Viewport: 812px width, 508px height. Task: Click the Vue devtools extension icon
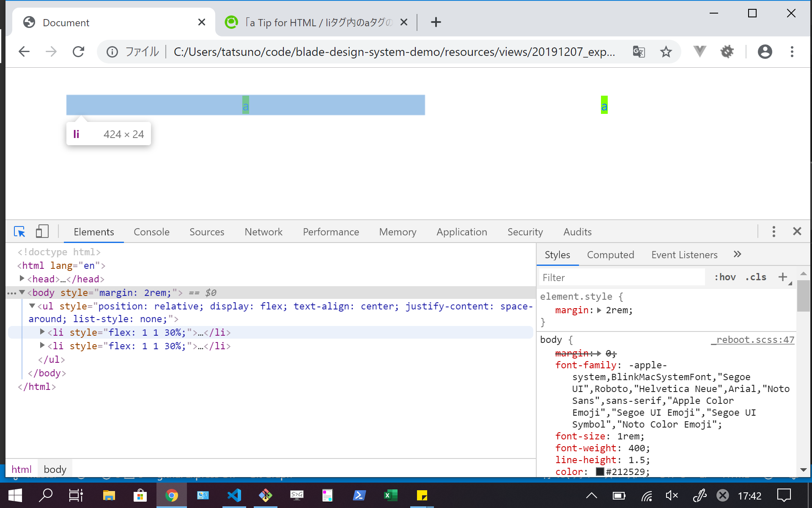click(x=700, y=52)
